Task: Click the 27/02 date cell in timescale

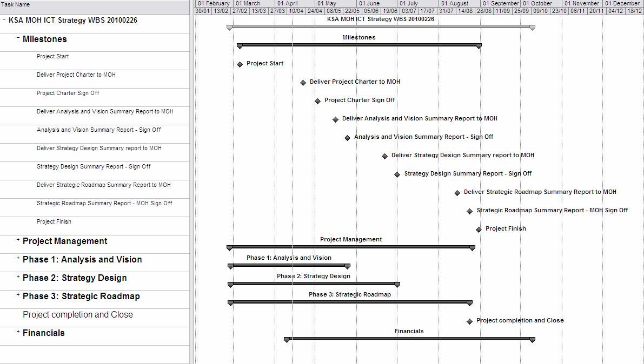Action: click(x=240, y=11)
